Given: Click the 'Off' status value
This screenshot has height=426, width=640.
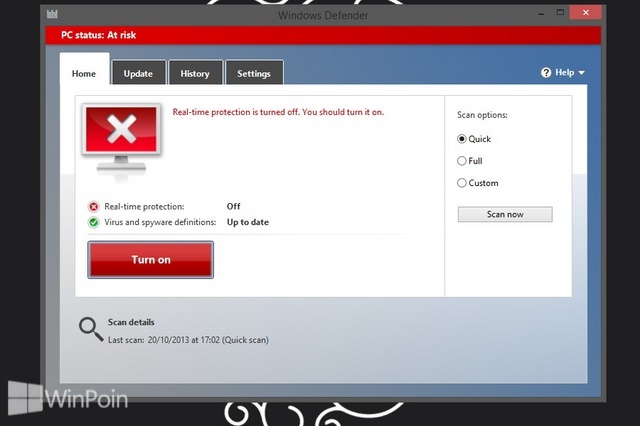Looking at the screenshot, I should coord(233,206).
